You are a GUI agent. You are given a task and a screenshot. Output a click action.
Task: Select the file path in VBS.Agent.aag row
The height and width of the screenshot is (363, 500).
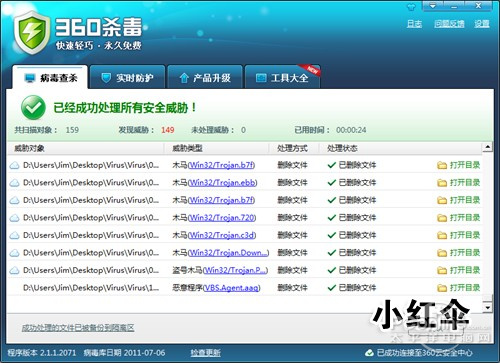(x=91, y=288)
